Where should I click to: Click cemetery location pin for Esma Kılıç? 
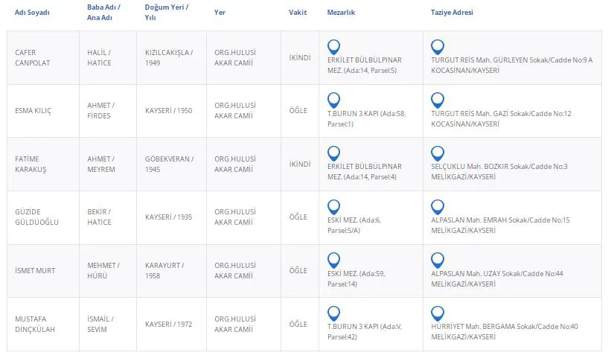[334, 100]
